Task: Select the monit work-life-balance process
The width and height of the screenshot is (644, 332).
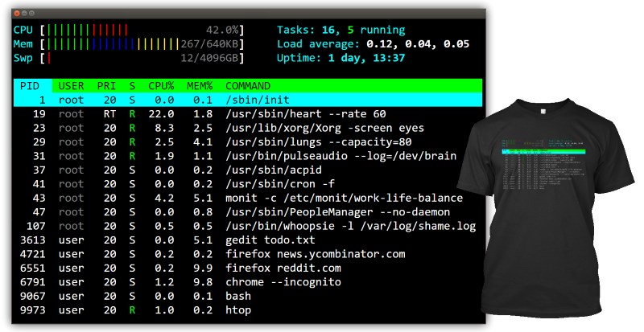Action: click(248, 198)
